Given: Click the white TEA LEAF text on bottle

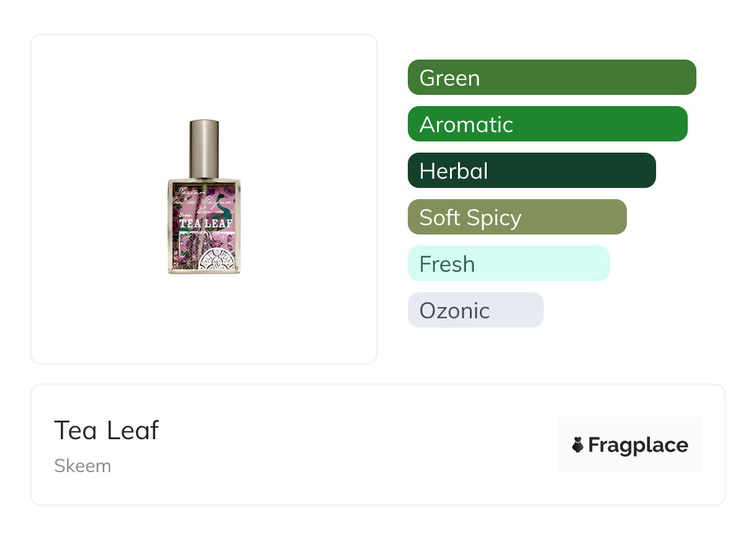Looking at the screenshot, I should point(205,223).
